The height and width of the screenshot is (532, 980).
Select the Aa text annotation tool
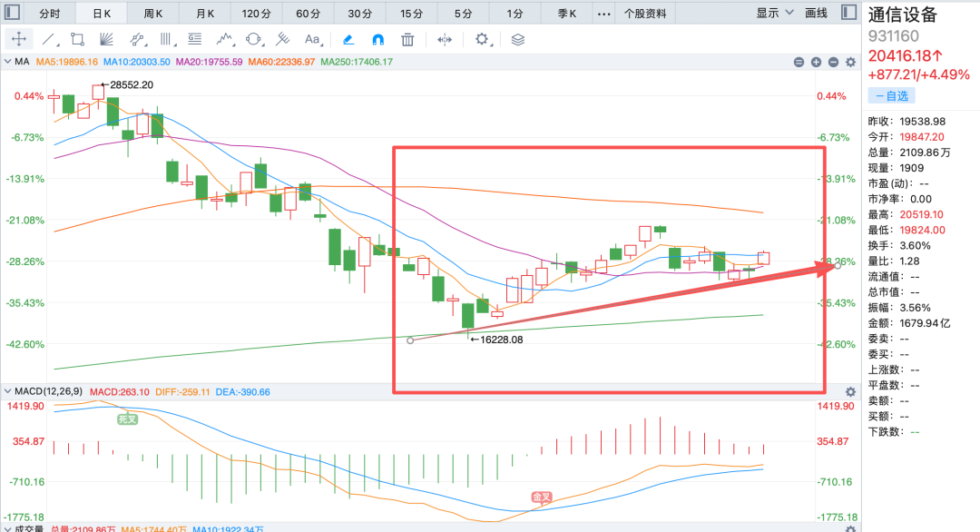pyautogui.click(x=312, y=39)
